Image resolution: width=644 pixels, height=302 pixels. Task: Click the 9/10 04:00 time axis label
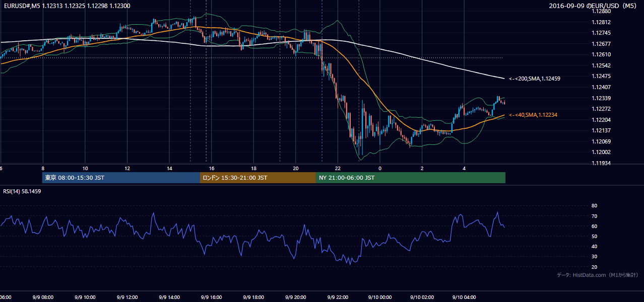464,297
